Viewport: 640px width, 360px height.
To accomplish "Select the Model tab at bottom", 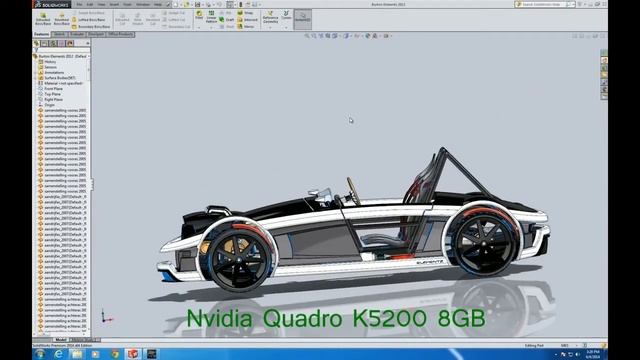I will coord(61,340).
